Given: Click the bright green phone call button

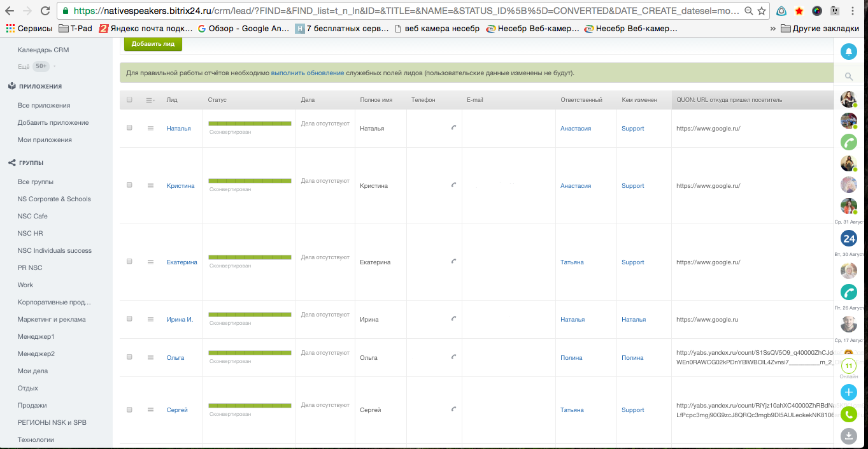Looking at the screenshot, I should point(848,415).
